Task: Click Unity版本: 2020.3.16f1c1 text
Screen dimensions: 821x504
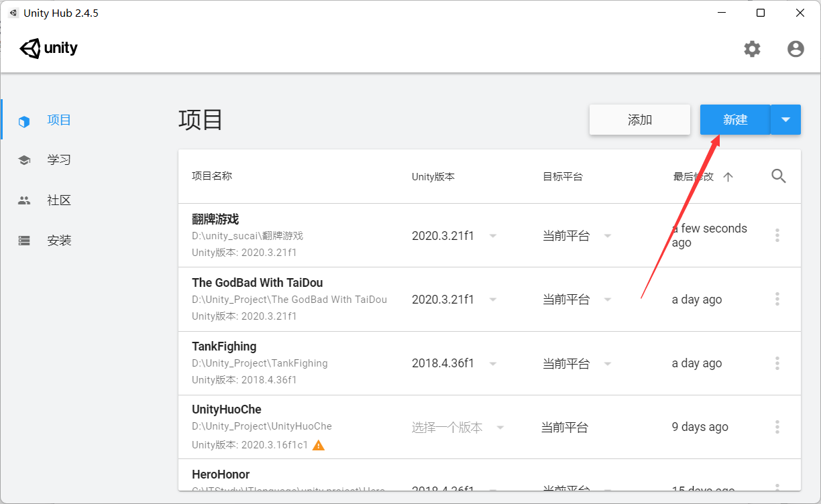Action: tap(250, 445)
